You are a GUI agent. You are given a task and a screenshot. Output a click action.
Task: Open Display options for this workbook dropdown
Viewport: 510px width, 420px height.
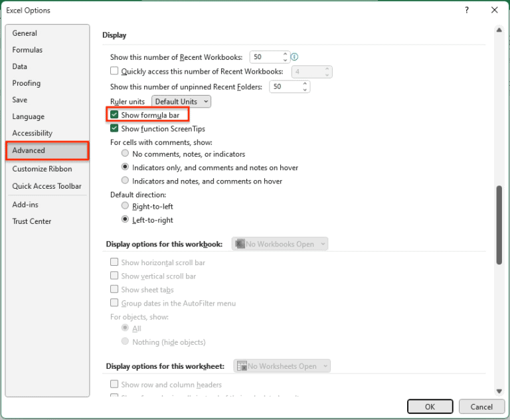[280, 244]
